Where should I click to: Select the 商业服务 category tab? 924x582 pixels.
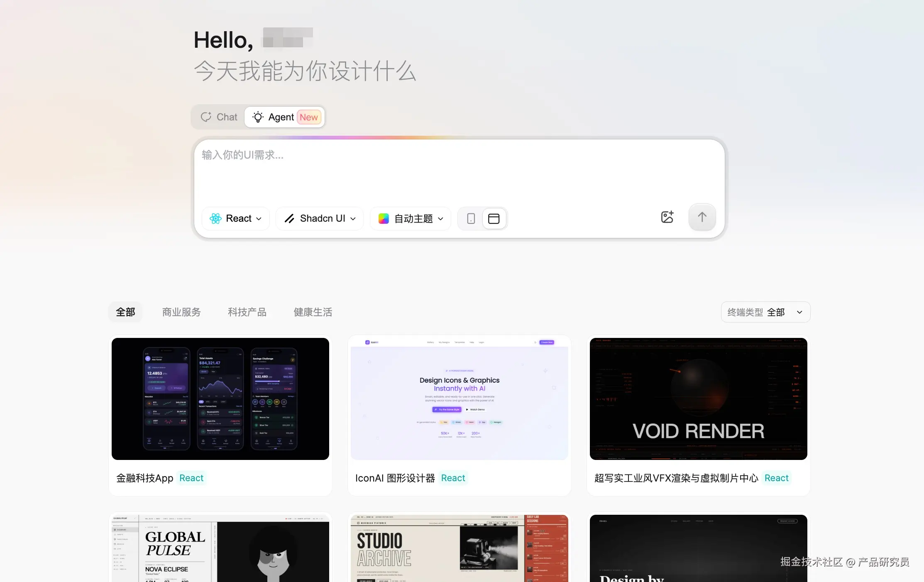pyautogui.click(x=181, y=312)
